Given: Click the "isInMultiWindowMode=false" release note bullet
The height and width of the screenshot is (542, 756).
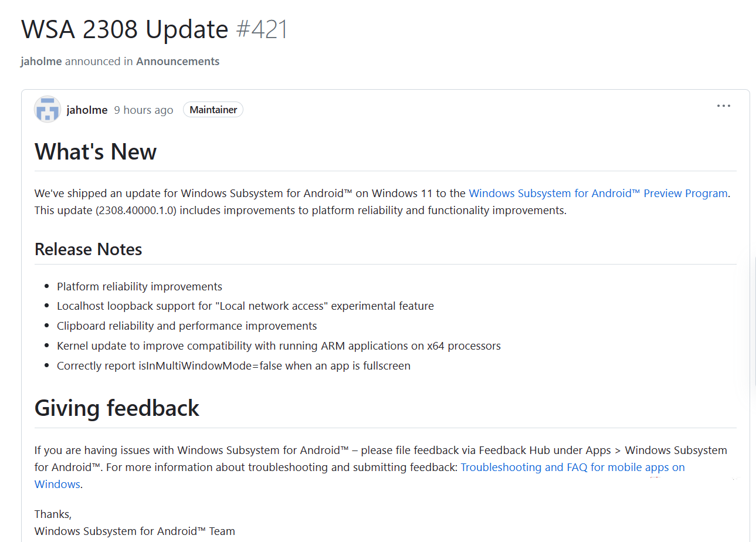Looking at the screenshot, I should [233, 365].
